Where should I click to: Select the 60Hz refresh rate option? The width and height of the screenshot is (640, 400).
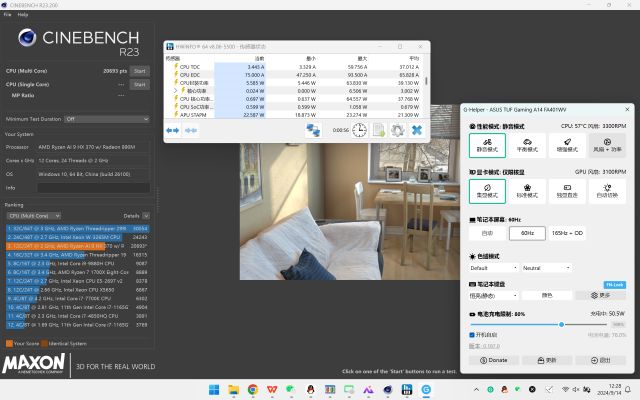click(527, 232)
